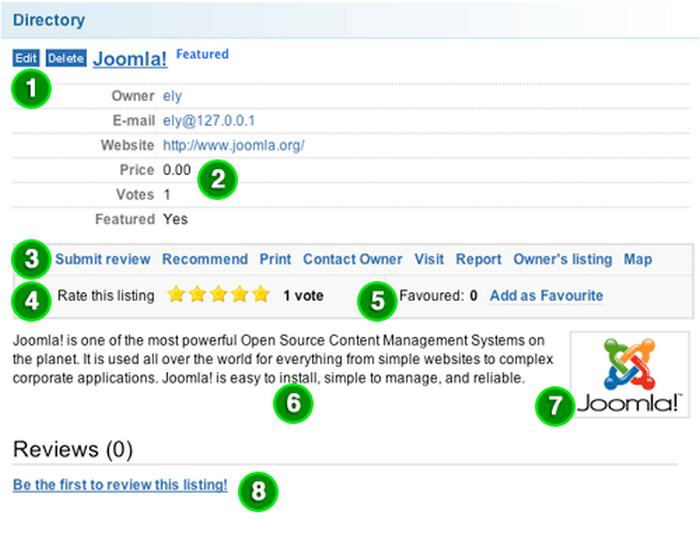Add as Favourite this listing
The width and height of the screenshot is (700, 533).
(x=546, y=296)
